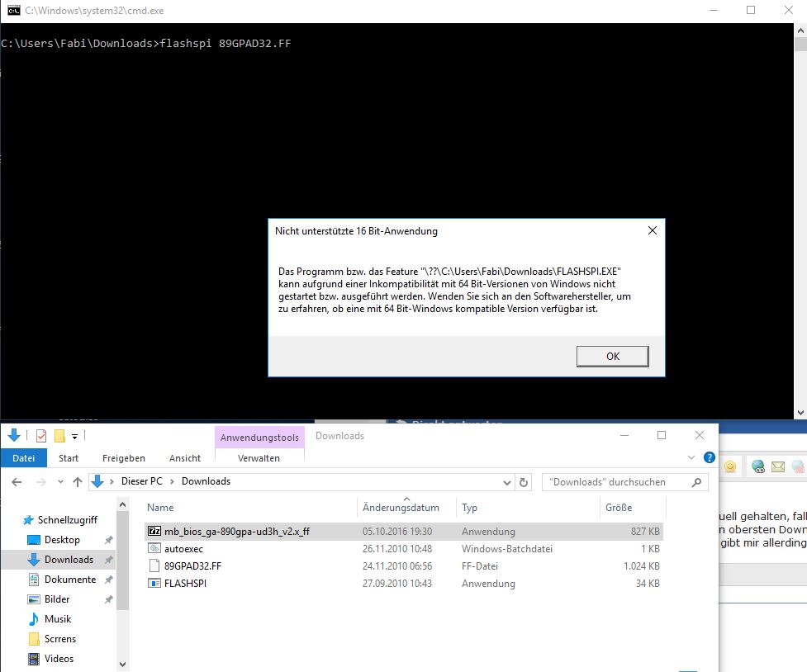
Task: Open address bar history dropdown
Action: tap(506, 482)
